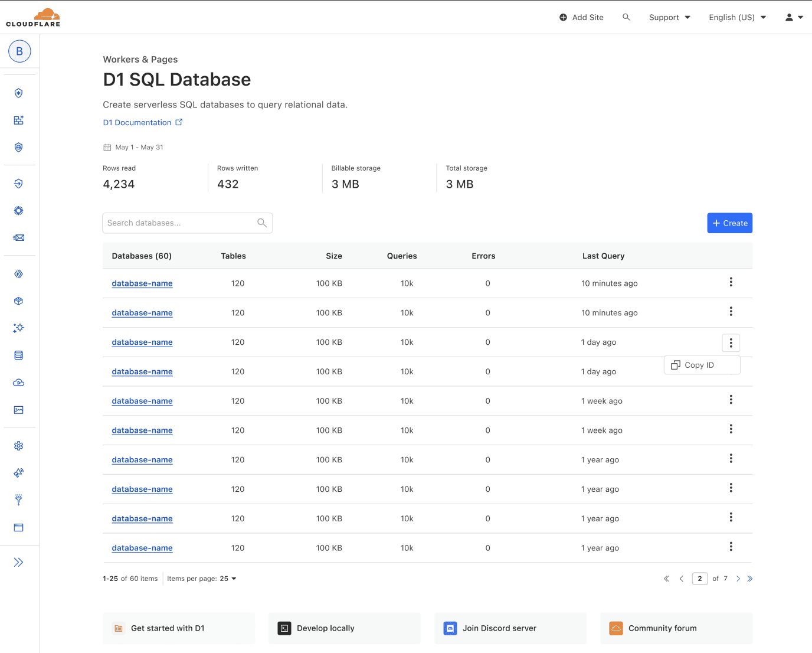The image size is (812, 653).
Task: Click the page number field showing 2
Action: tap(700, 579)
